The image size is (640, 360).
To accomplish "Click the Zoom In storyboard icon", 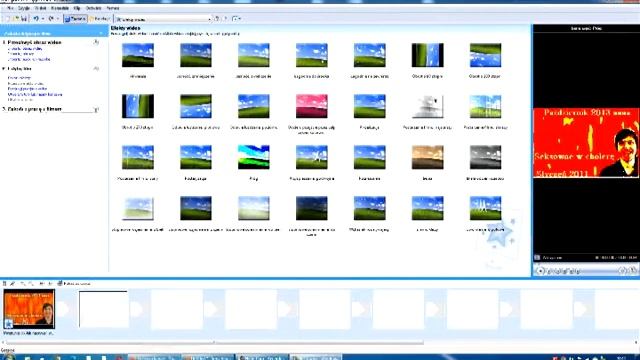I will [x=23, y=283].
